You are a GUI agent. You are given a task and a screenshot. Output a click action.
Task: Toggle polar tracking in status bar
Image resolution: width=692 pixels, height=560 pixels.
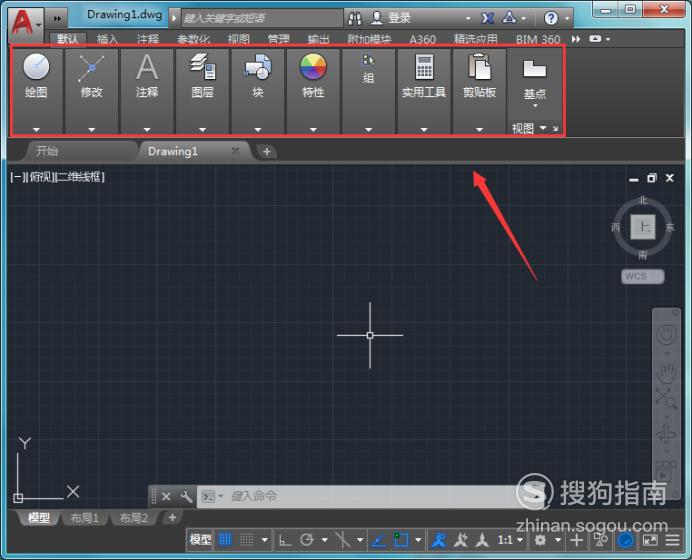[307, 540]
